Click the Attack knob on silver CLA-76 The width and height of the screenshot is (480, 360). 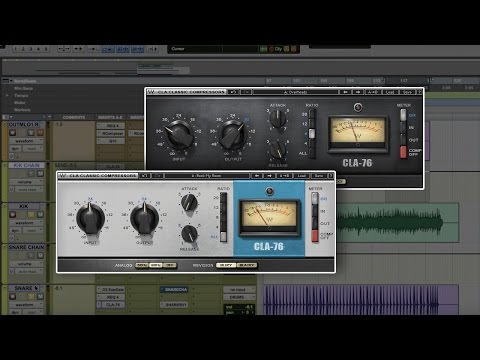tap(189, 202)
